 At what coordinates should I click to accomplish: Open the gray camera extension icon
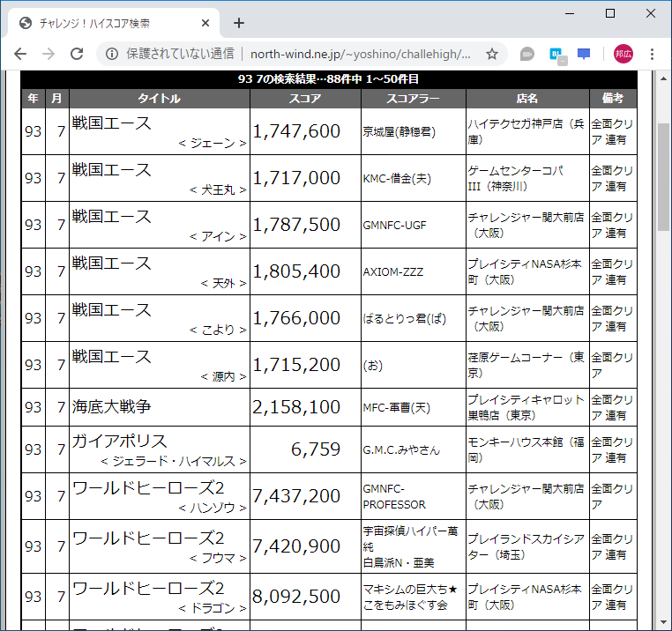[527, 55]
